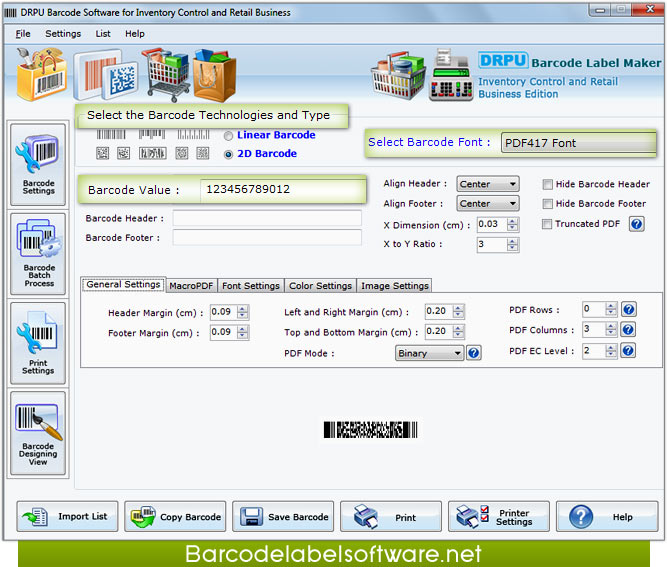Click the linear barcode sample icons
The image size is (667, 567).
click(153, 135)
